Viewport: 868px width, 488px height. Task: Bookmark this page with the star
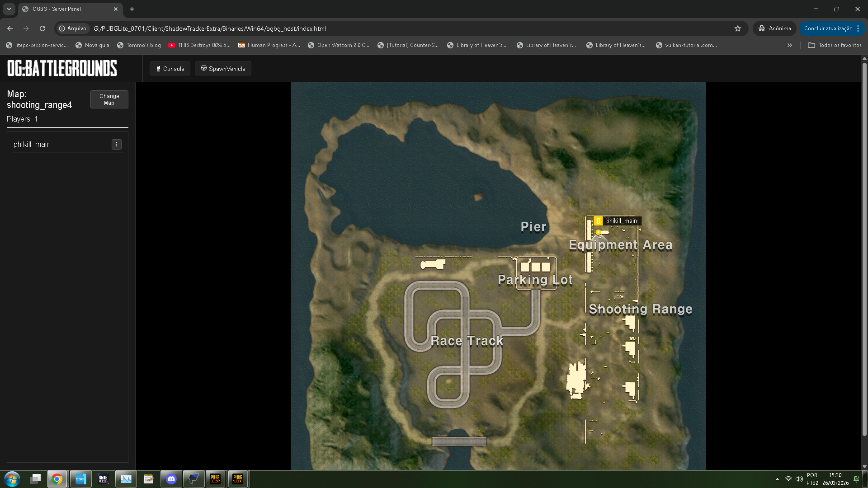point(738,28)
